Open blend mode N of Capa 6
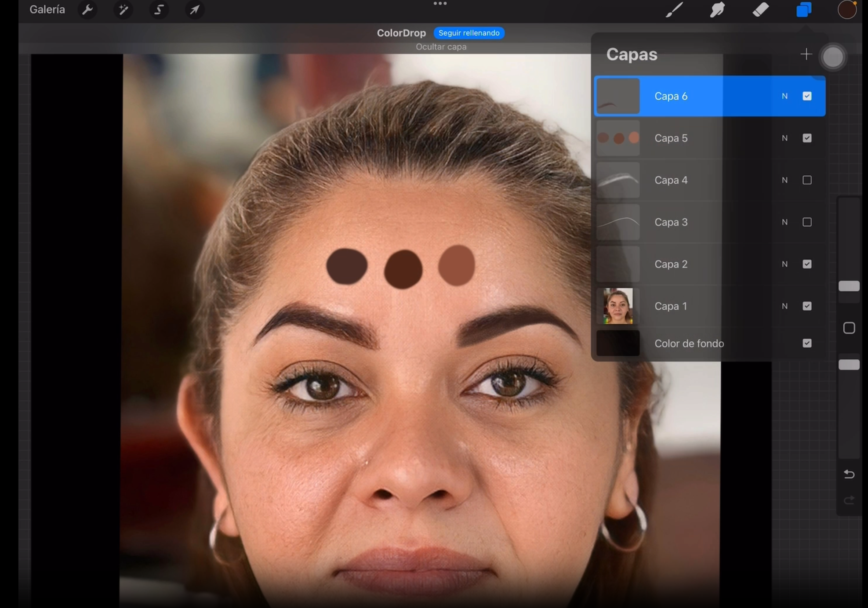Image resolution: width=868 pixels, height=608 pixels. coord(784,96)
